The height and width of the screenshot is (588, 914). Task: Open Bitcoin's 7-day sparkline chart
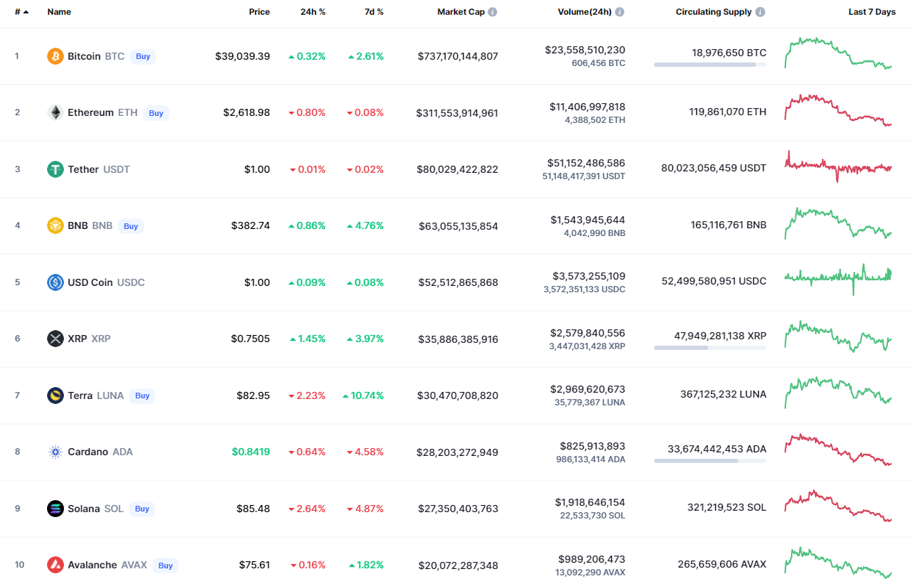[838, 53]
